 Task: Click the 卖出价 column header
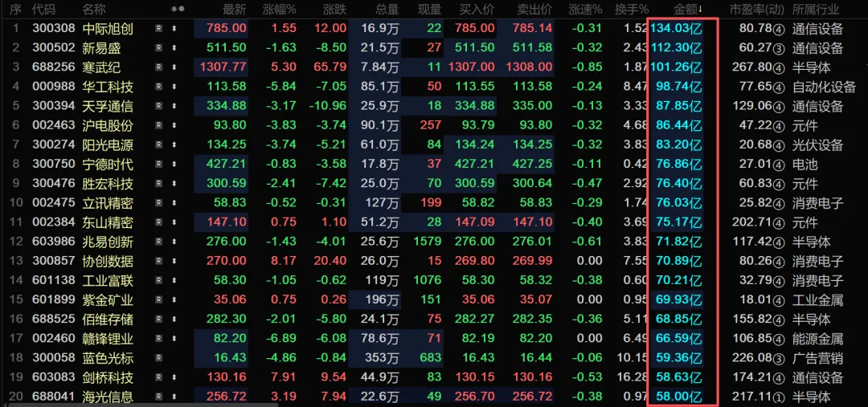534,10
